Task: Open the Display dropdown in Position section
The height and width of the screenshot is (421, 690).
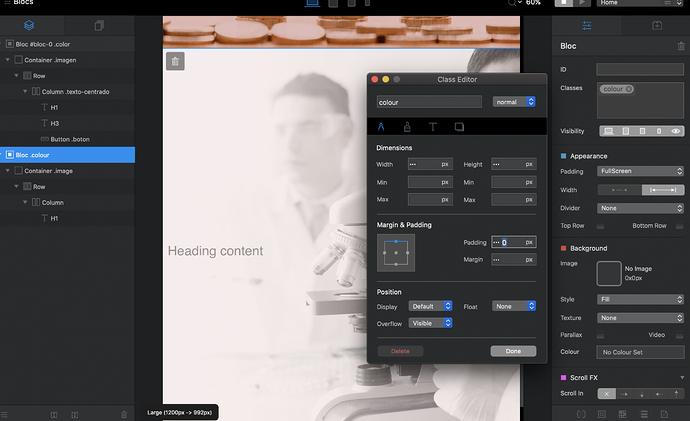Action: point(431,306)
